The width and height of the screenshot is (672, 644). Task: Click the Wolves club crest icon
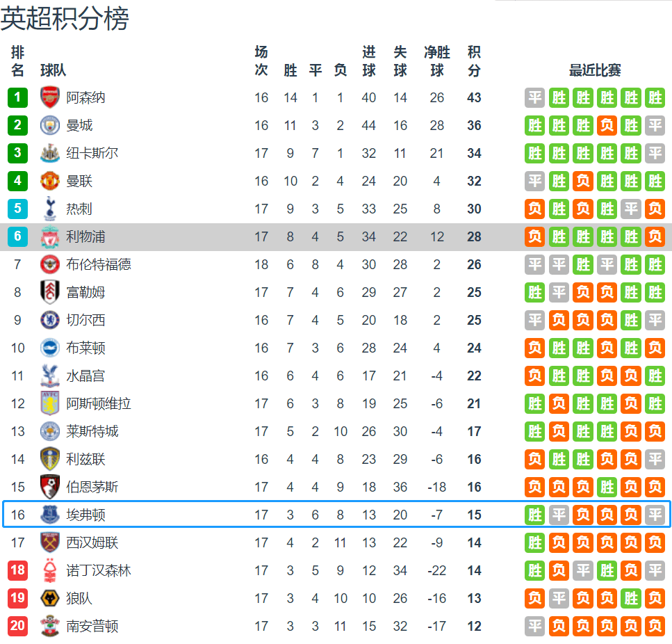(50, 598)
